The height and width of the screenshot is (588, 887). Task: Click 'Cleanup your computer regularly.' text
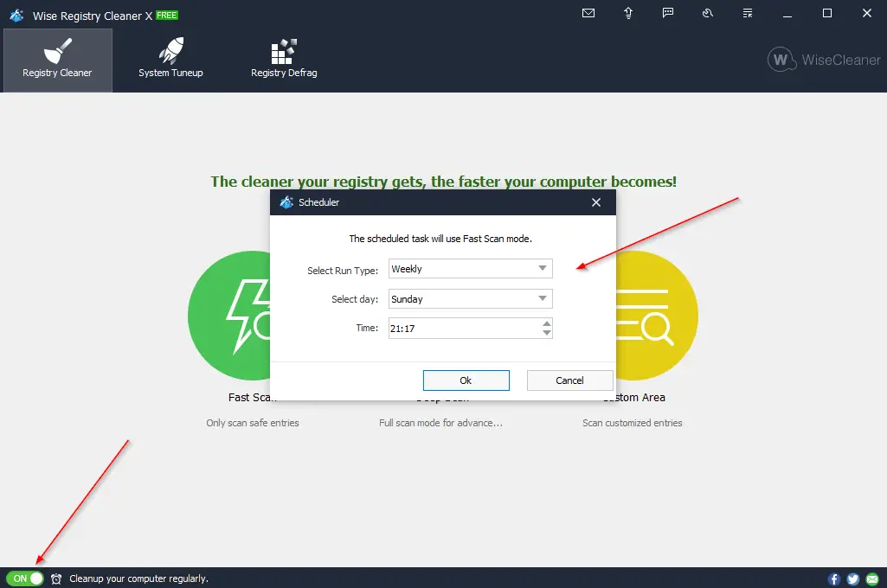138,578
